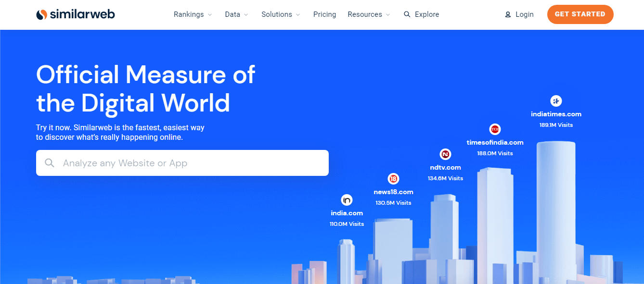Select the news18.com label
The image size is (644, 284).
[393, 192]
